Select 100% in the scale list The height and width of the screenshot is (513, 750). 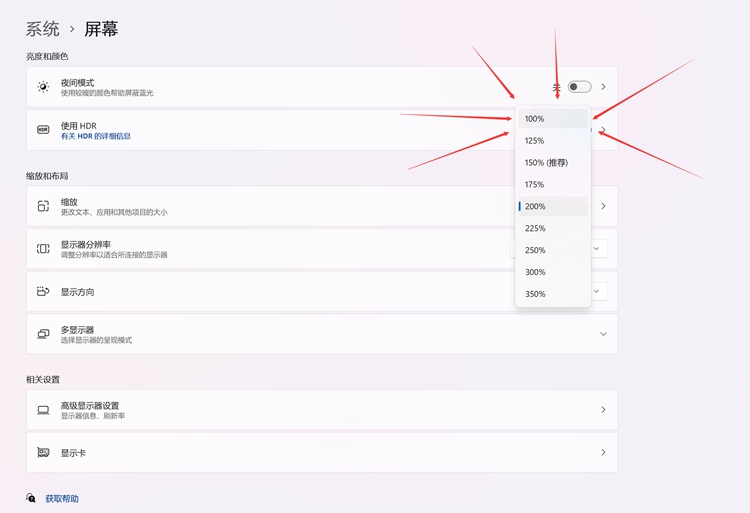(x=552, y=119)
